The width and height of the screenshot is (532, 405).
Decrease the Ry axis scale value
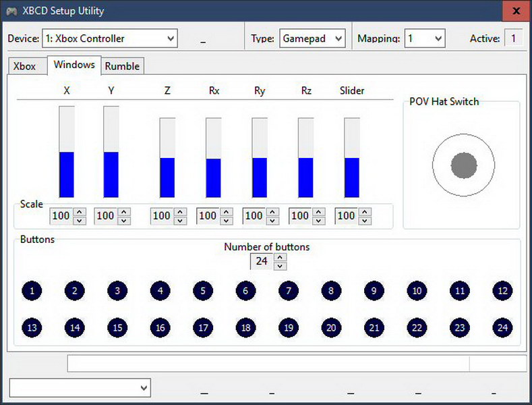pos(272,221)
